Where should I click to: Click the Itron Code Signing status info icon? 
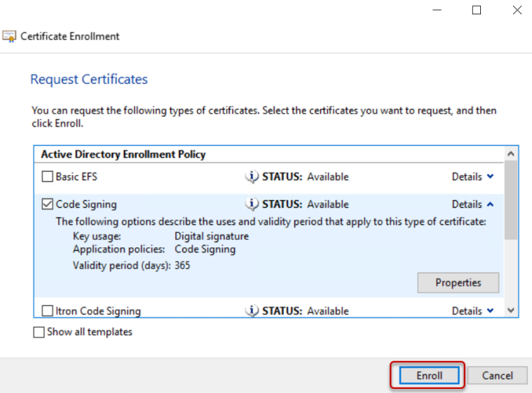[252, 311]
